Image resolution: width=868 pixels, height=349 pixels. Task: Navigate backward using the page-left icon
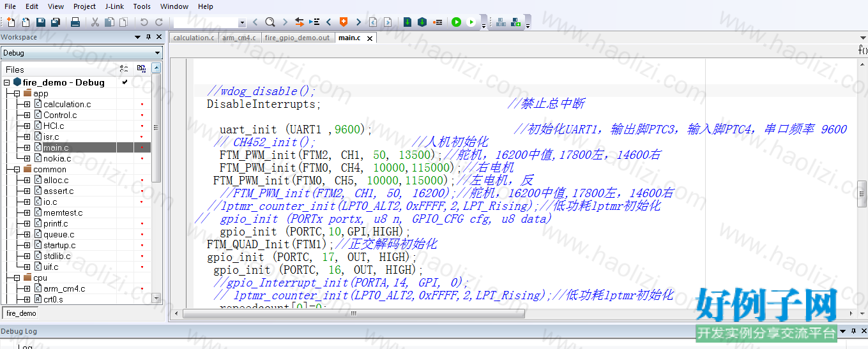373,22
